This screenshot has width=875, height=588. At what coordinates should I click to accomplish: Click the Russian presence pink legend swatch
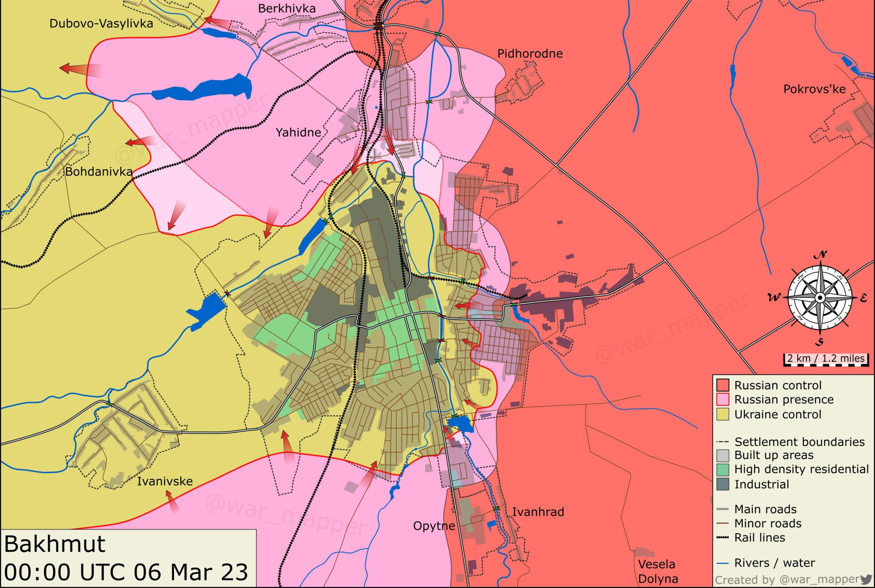(723, 399)
